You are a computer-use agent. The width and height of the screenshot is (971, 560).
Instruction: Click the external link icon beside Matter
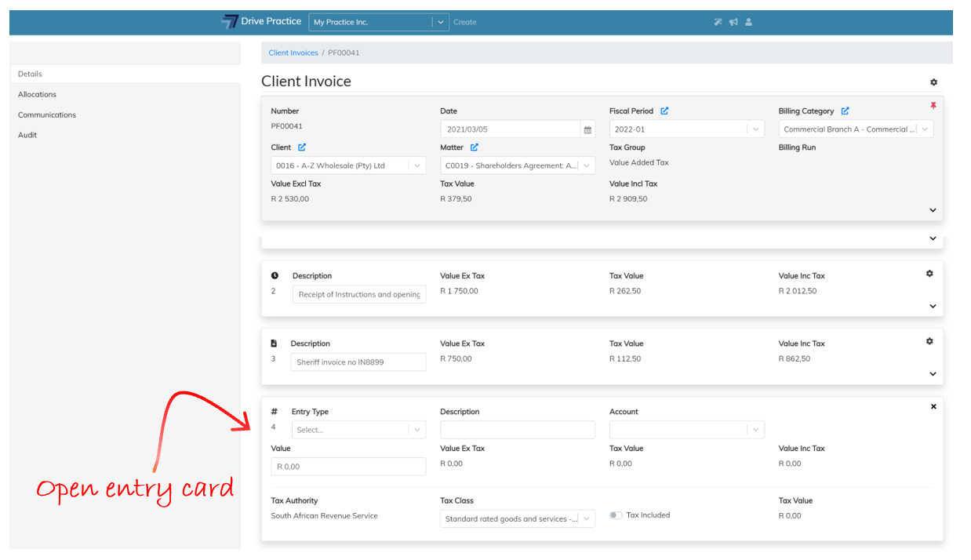pyautogui.click(x=475, y=147)
